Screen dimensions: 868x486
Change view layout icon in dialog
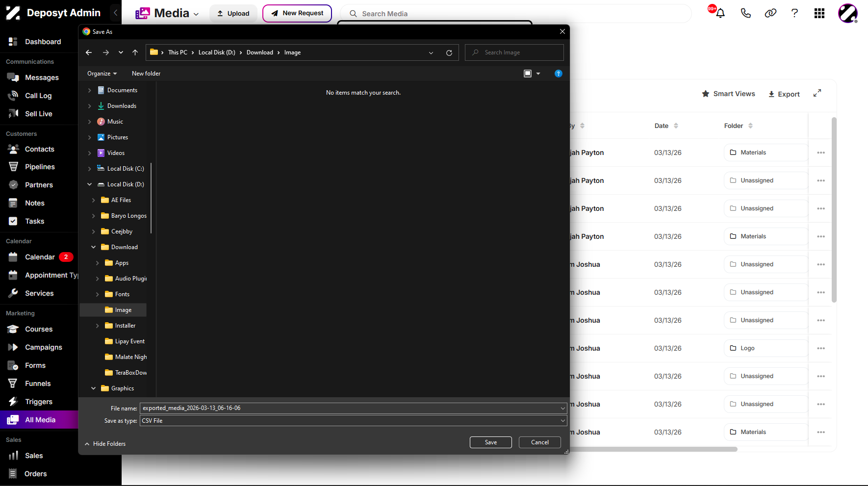[528, 74]
